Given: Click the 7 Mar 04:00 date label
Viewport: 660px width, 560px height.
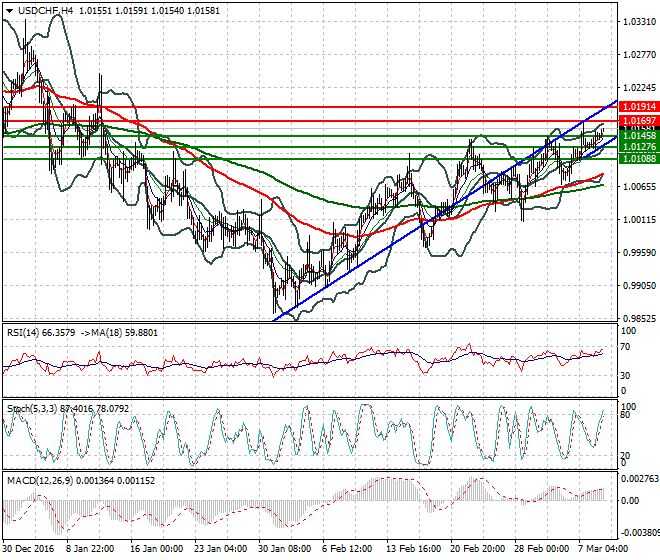Looking at the screenshot, I should coord(603,549).
